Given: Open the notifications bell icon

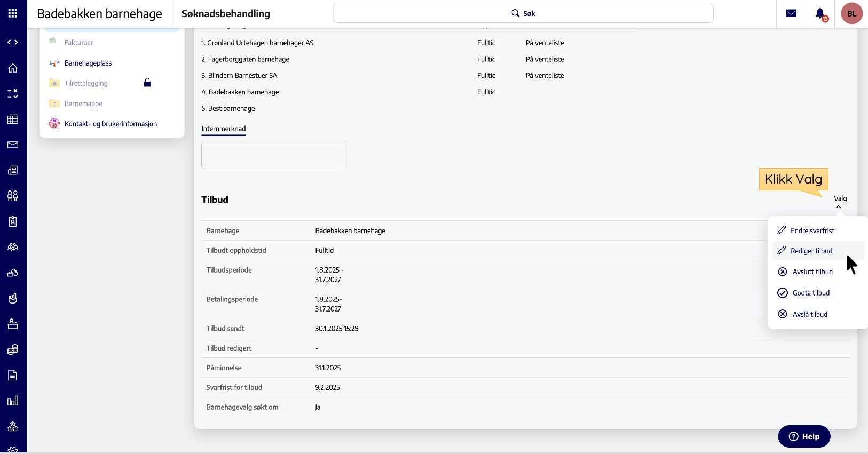Looking at the screenshot, I should (x=820, y=13).
